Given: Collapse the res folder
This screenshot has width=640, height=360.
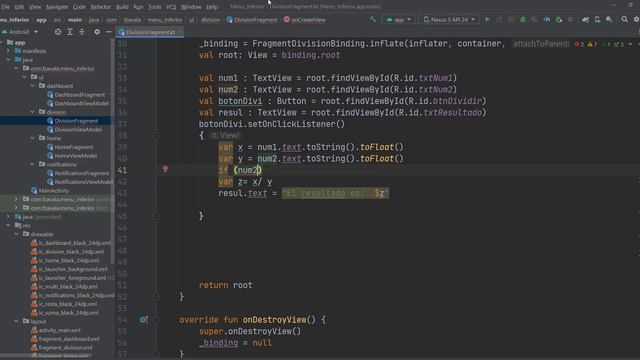Looking at the screenshot, I should [8, 225].
